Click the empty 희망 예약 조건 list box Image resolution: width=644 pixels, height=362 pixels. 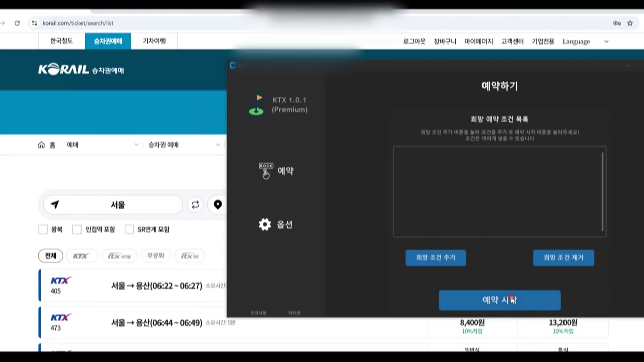pyautogui.click(x=500, y=192)
